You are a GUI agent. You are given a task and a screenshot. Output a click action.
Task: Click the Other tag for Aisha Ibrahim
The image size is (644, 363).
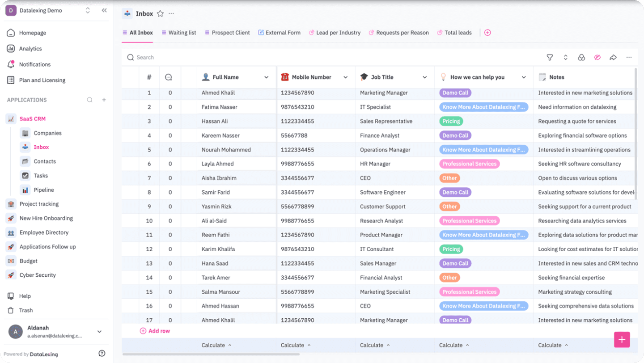(x=449, y=178)
